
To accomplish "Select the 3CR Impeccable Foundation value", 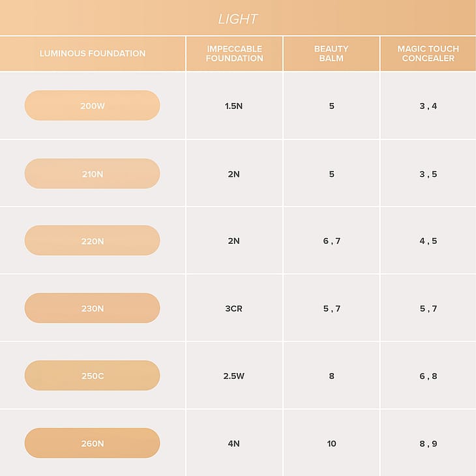I will [x=233, y=308].
